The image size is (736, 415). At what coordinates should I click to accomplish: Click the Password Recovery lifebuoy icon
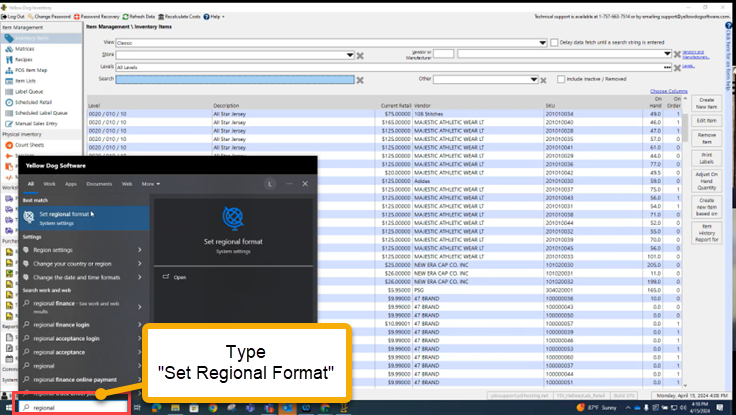coord(77,16)
